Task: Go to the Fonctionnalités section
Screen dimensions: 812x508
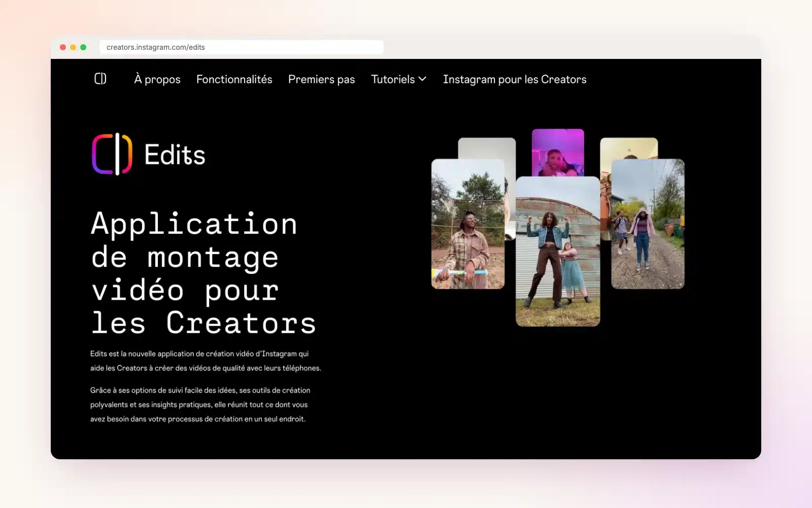Action: [234, 79]
